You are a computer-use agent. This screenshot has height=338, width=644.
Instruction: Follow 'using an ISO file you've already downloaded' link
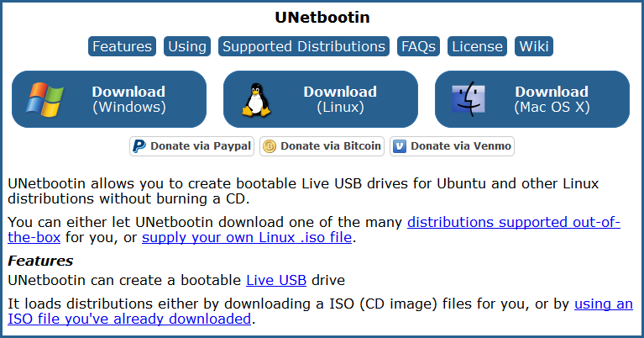[129, 320]
